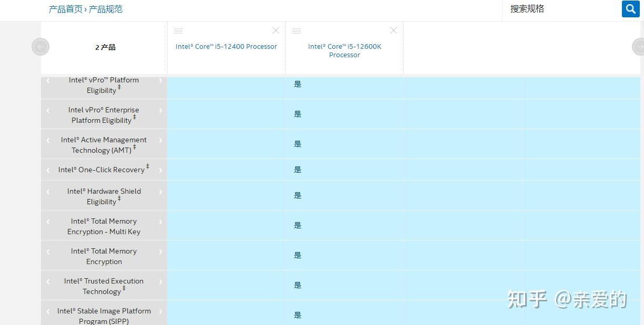Click left chevron on Hardware Shield Eligibility row

48,192
